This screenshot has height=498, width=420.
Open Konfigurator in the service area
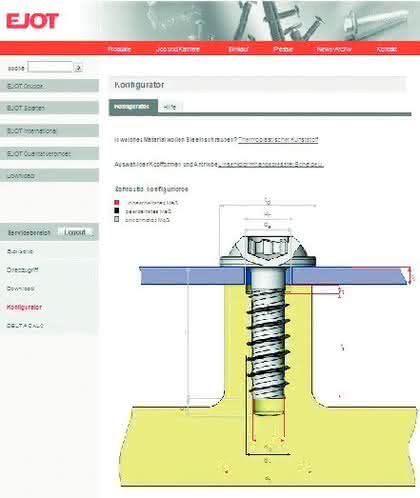24,307
